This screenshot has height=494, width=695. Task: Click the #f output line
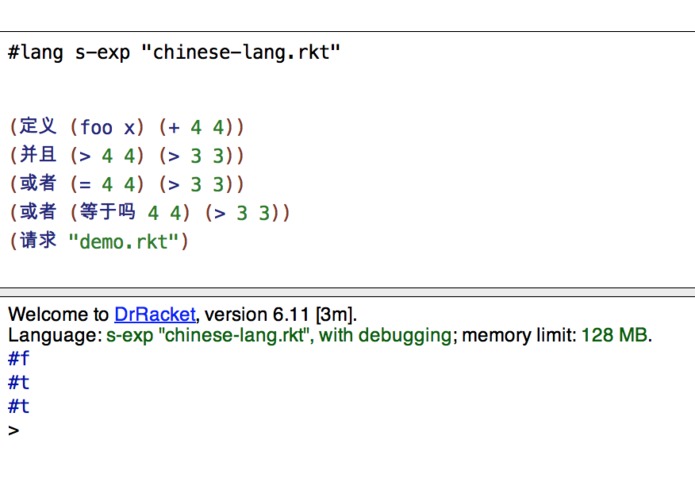[19, 358]
